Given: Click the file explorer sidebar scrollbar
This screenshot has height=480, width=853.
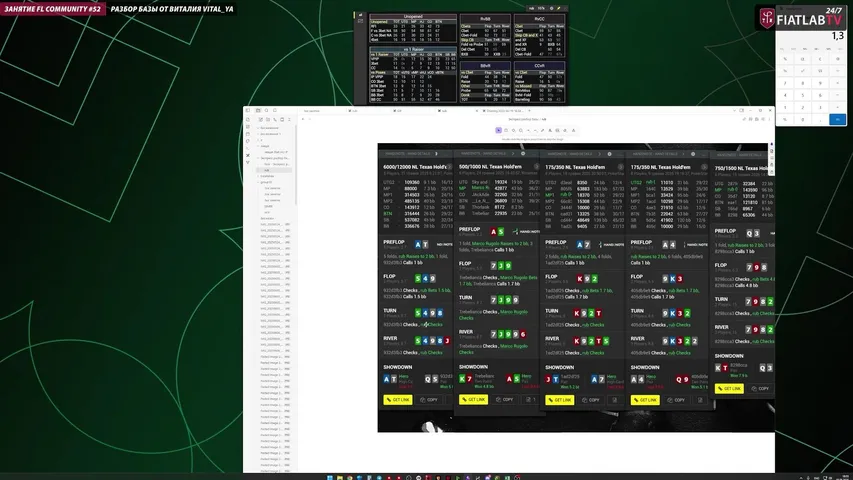Looking at the screenshot, I should coord(296,166).
